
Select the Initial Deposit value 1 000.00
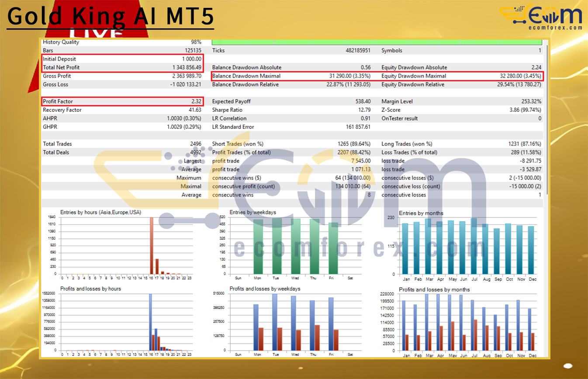[x=191, y=59]
